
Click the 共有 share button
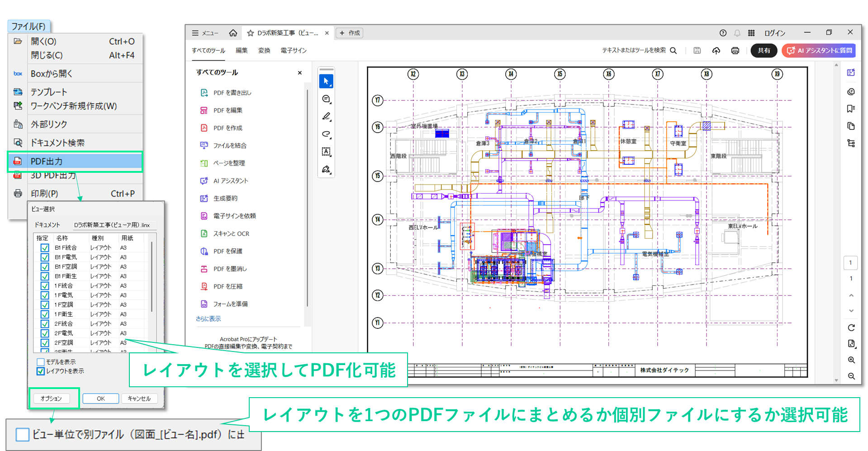[764, 51]
